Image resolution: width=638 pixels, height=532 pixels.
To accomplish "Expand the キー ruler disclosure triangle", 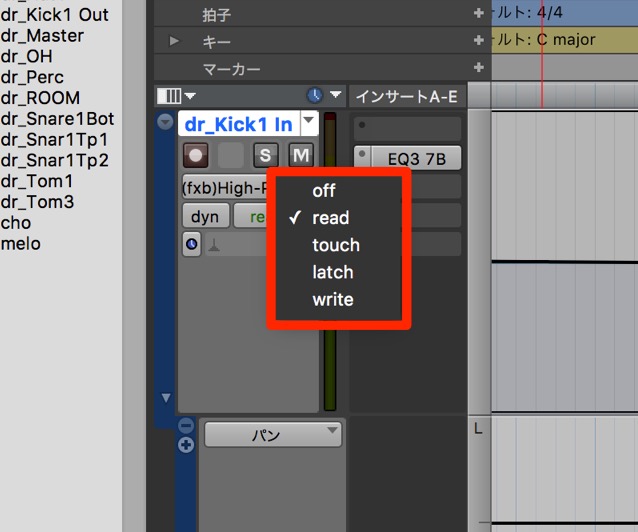I will (x=174, y=41).
